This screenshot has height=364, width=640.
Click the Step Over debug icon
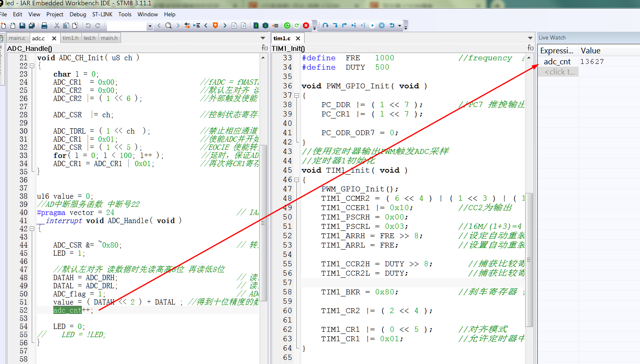[x=325, y=25]
